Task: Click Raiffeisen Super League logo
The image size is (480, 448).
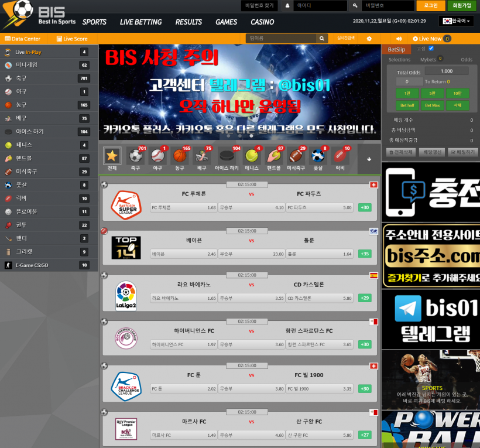Action: point(126,205)
